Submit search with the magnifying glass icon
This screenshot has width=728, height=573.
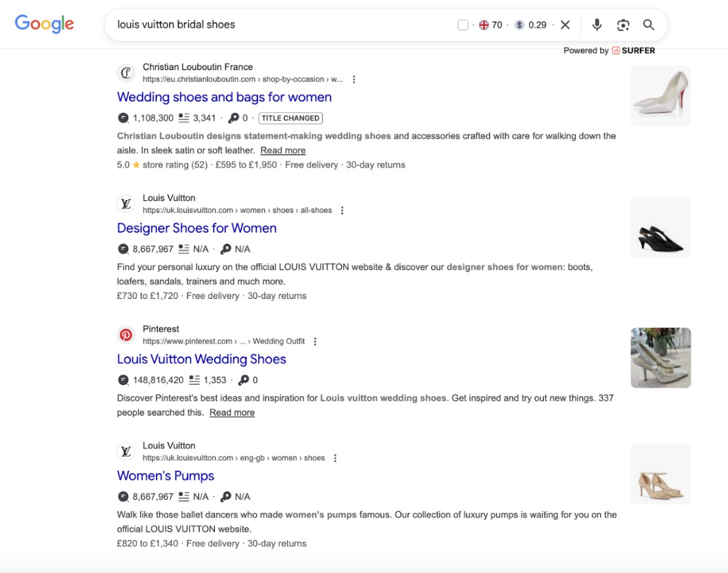click(649, 25)
